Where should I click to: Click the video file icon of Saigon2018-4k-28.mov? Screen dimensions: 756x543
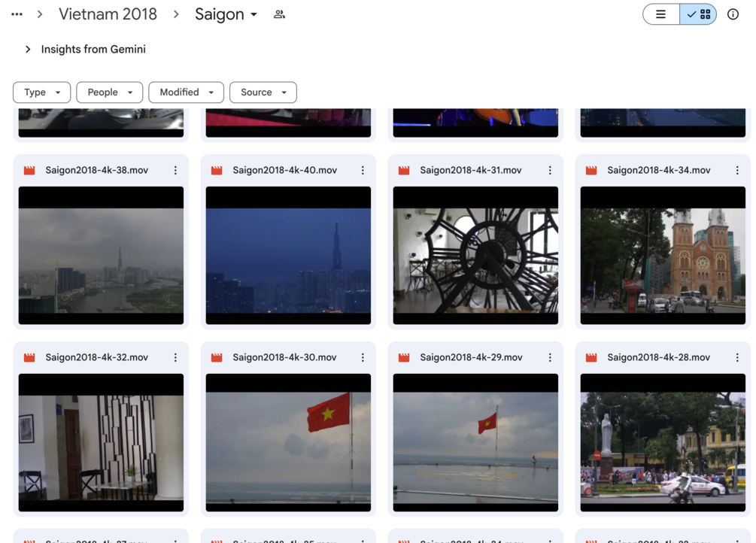pos(591,357)
